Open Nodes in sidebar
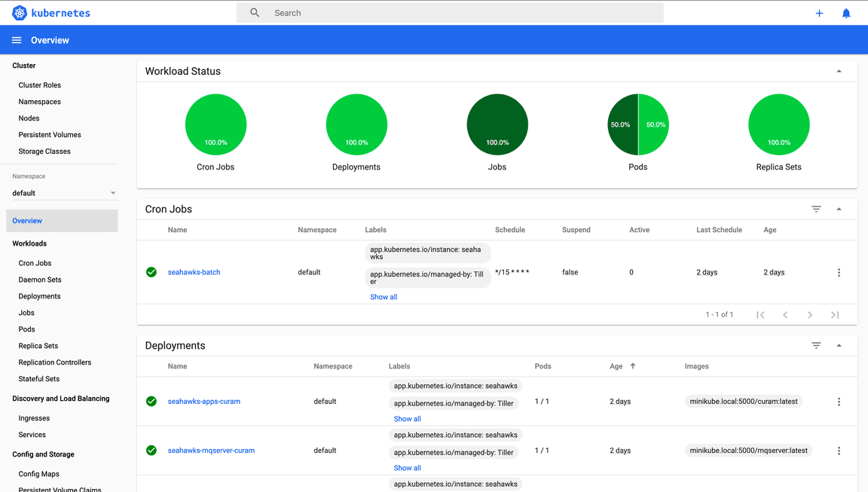This screenshot has height=492, width=868. [x=29, y=118]
